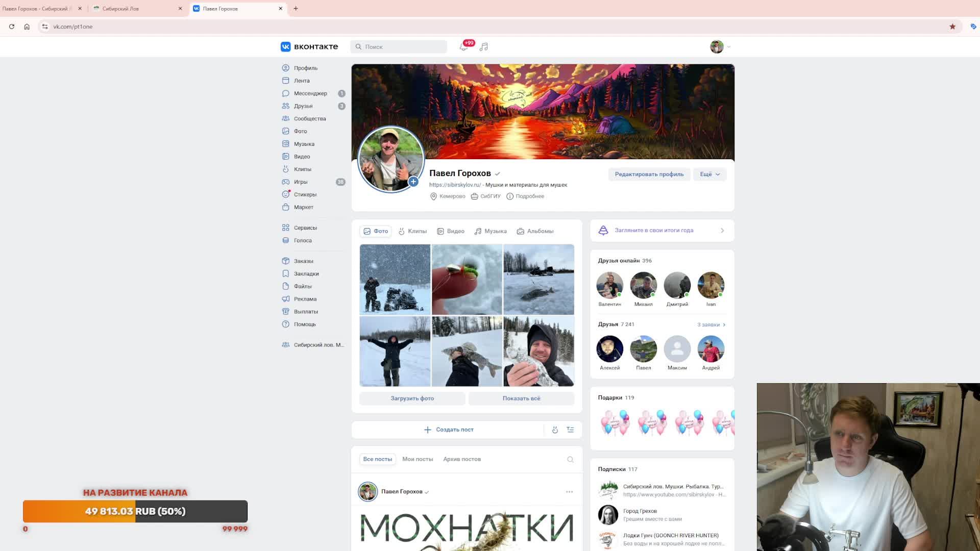Click the plus icon on profile avatar

413,182
